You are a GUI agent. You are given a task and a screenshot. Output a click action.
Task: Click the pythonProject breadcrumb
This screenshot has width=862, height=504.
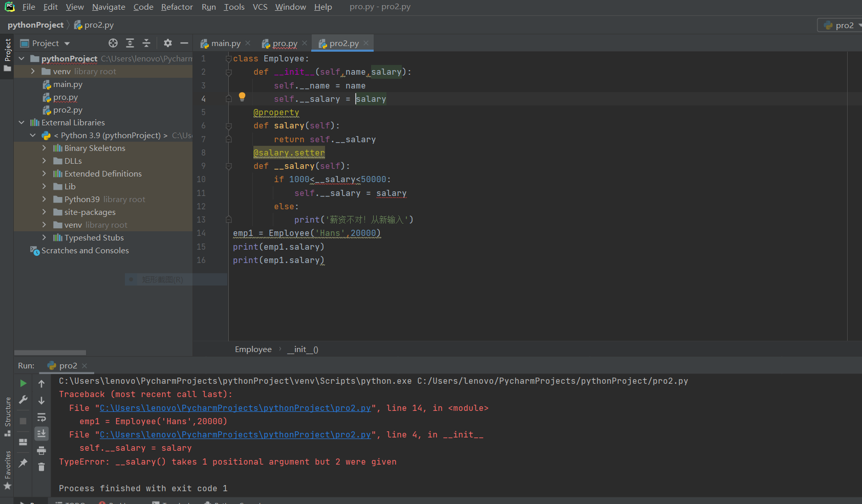35,25
